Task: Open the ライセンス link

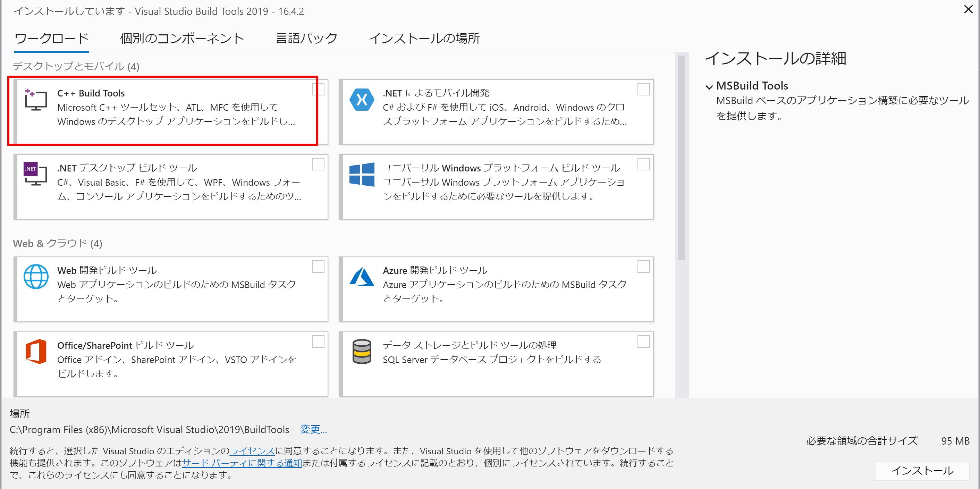Action: [252, 451]
